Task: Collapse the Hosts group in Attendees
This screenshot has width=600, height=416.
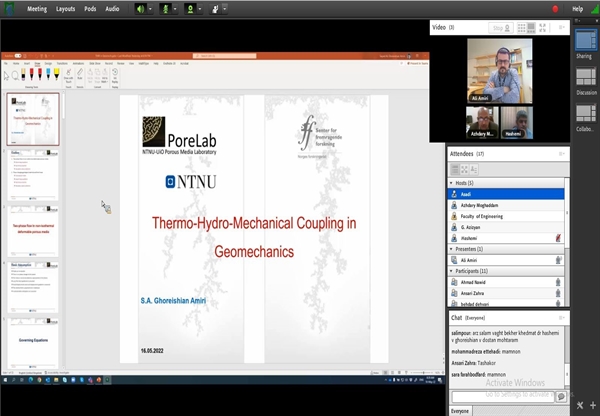Action: coord(453,183)
